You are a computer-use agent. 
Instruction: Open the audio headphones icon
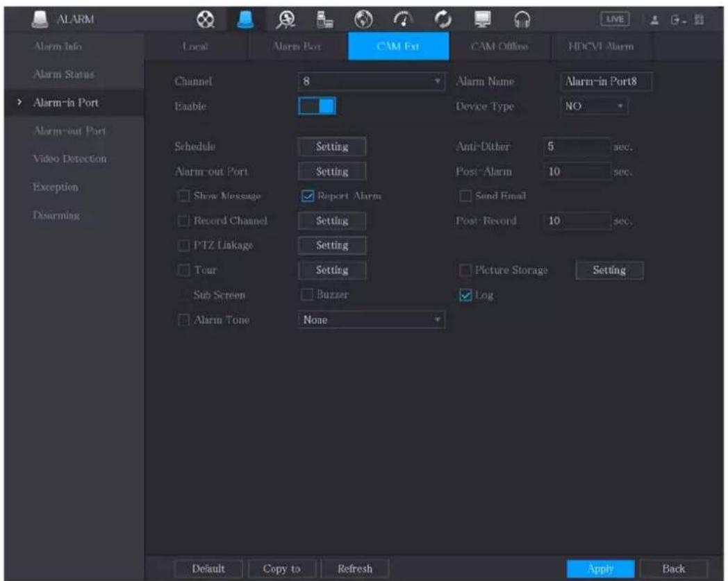click(522, 19)
